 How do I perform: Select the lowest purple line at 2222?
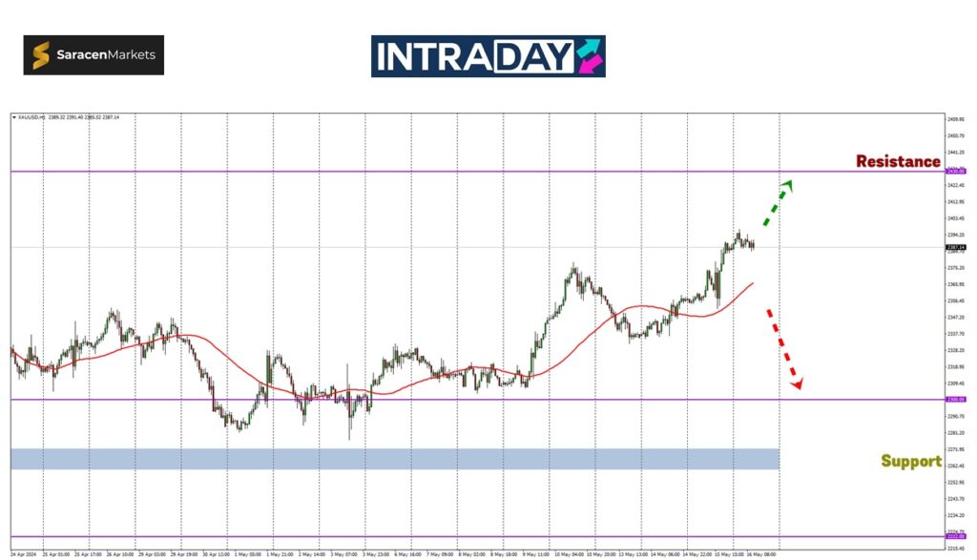477,536
